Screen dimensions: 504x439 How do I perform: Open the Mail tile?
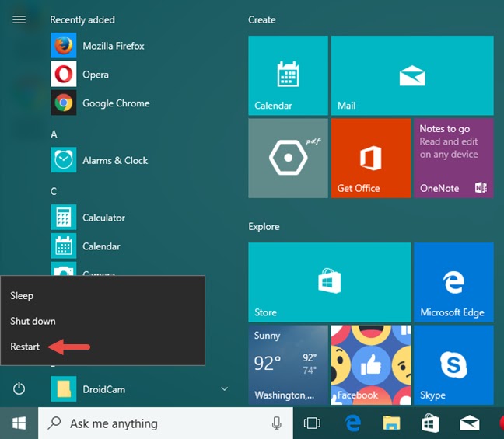pyautogui.click(x=412, y=75)
